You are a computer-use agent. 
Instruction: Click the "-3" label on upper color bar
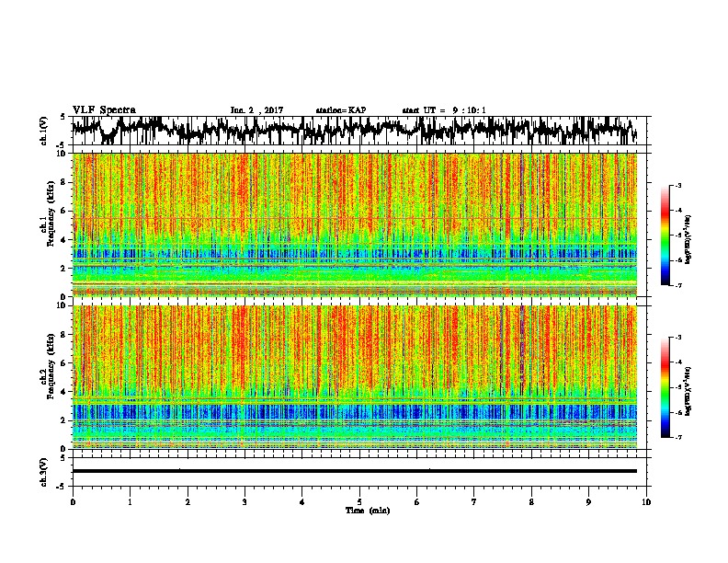[678, 185]
